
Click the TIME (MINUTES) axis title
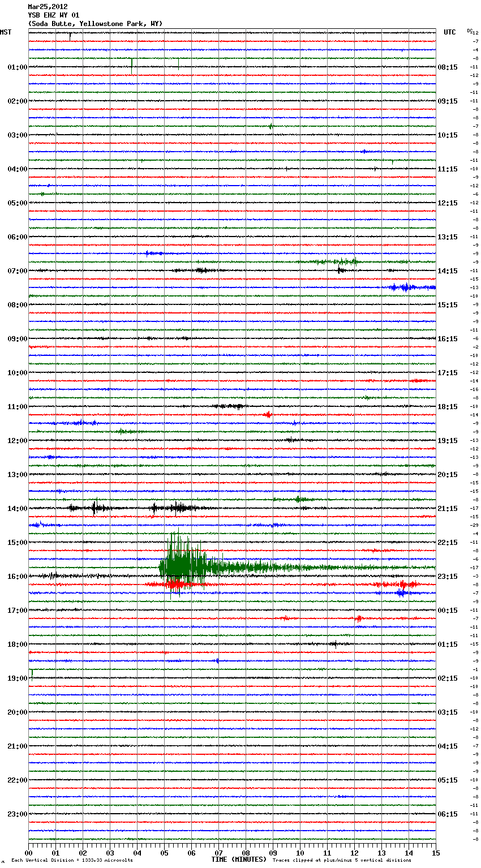239,860
